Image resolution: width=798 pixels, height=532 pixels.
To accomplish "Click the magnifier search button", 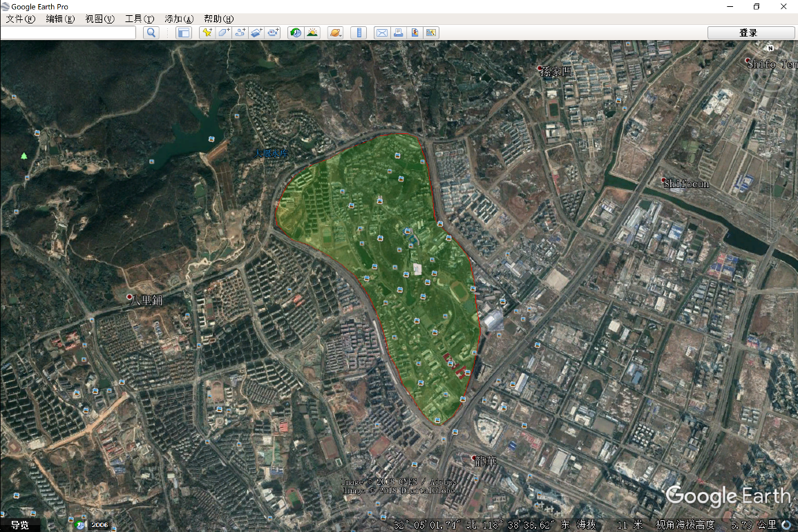I will click(151, 32).
